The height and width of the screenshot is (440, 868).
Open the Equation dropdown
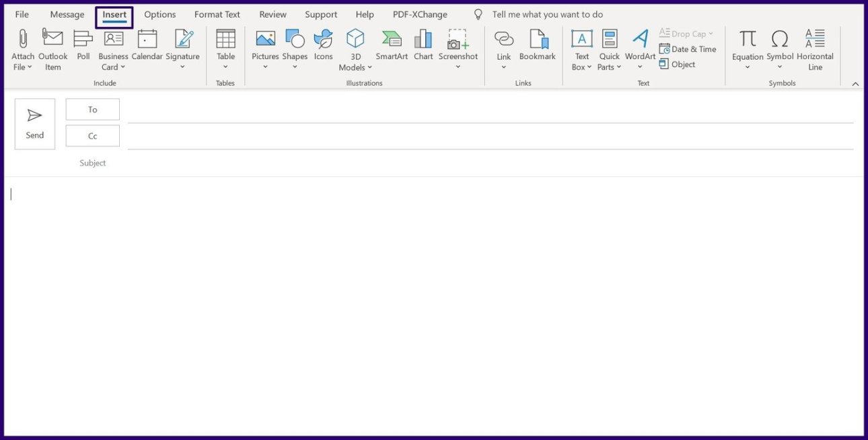coord(748,67)
